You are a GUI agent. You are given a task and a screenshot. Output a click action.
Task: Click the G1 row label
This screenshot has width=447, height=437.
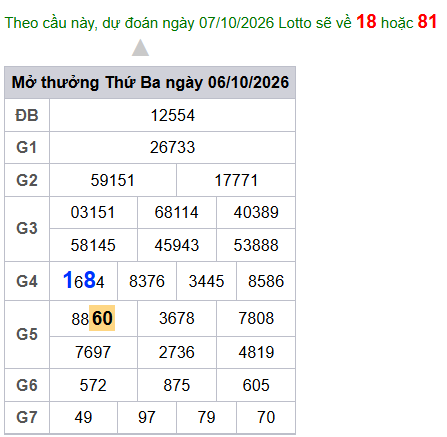27,148
